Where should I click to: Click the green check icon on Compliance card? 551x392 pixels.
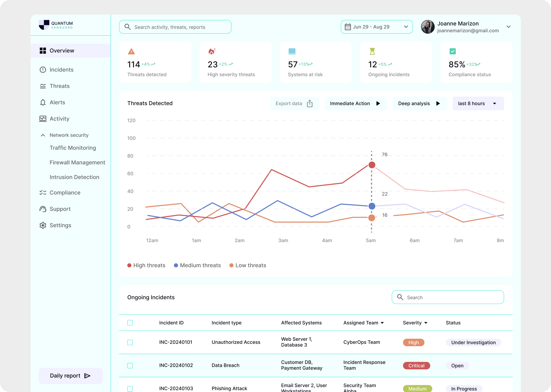pyautogui.click(x=453, y=51)
